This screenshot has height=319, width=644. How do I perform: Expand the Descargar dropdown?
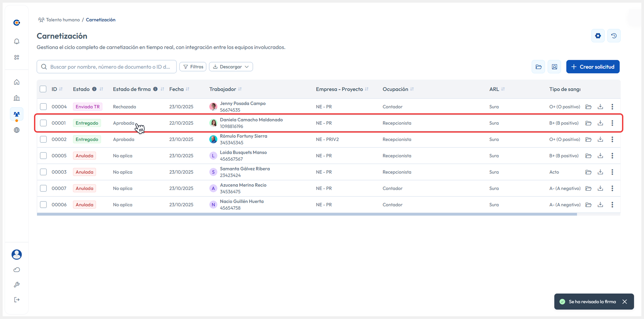click(231, 67)
